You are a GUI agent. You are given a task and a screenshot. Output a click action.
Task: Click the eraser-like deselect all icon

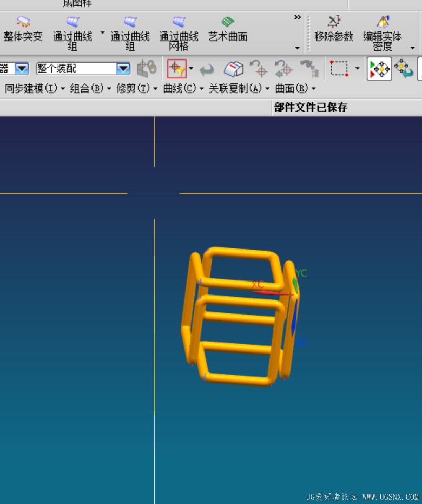[234, 68]
